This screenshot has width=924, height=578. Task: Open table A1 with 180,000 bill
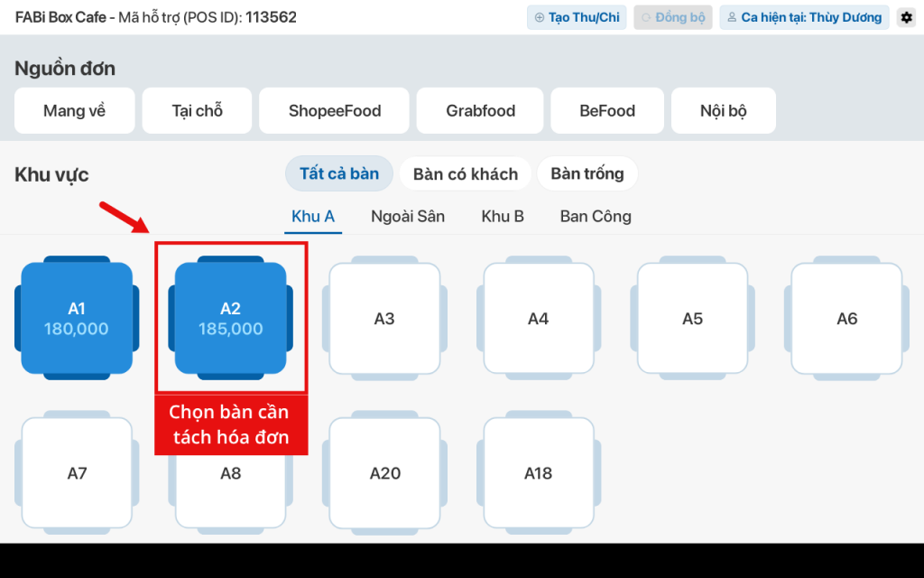(77, 319)
